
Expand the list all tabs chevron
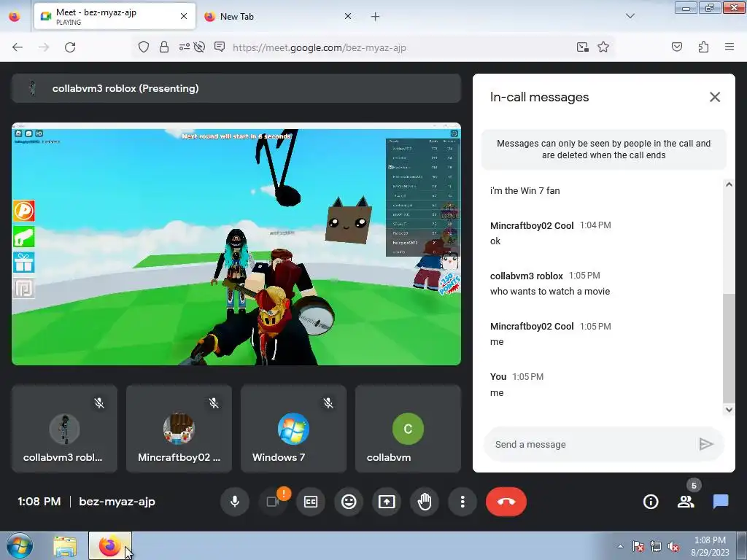pyautogui.click(x=630, y=16)
